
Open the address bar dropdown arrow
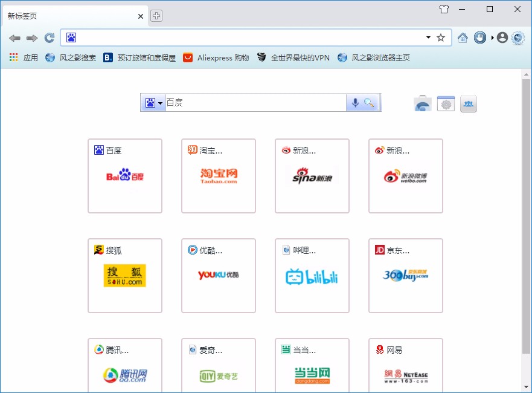tap(427, 37)
